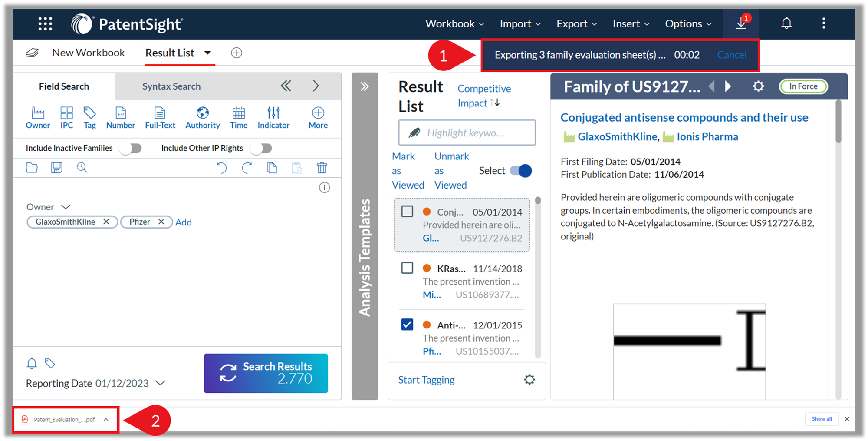868x441 pixels.
Task: Refresh Search Results 2.770 button
Action: point(266,373)
